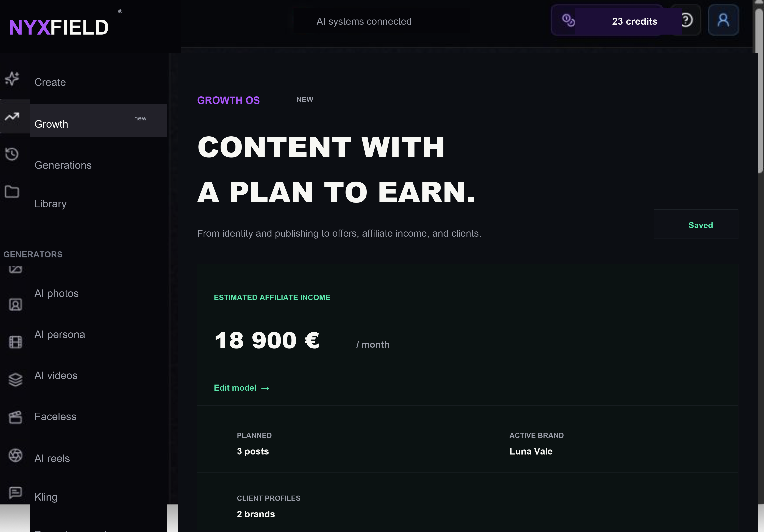Click the Create sparkle icon
Viewport: 764px width, 532px height.
(12, 79)
